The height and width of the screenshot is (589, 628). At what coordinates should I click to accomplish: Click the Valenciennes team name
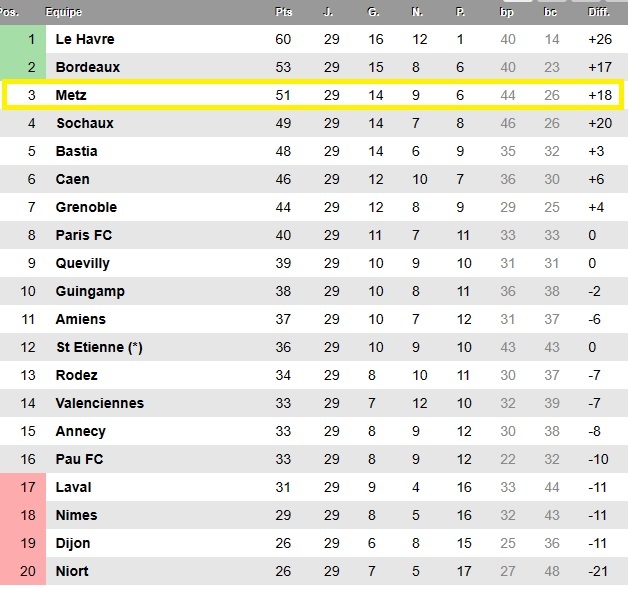100,403
